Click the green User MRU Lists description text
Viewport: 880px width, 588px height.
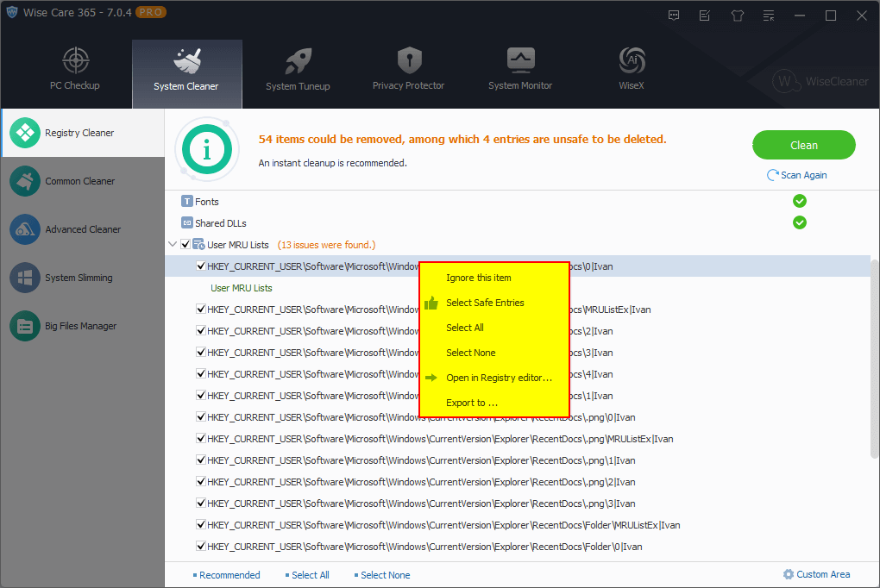242,288
